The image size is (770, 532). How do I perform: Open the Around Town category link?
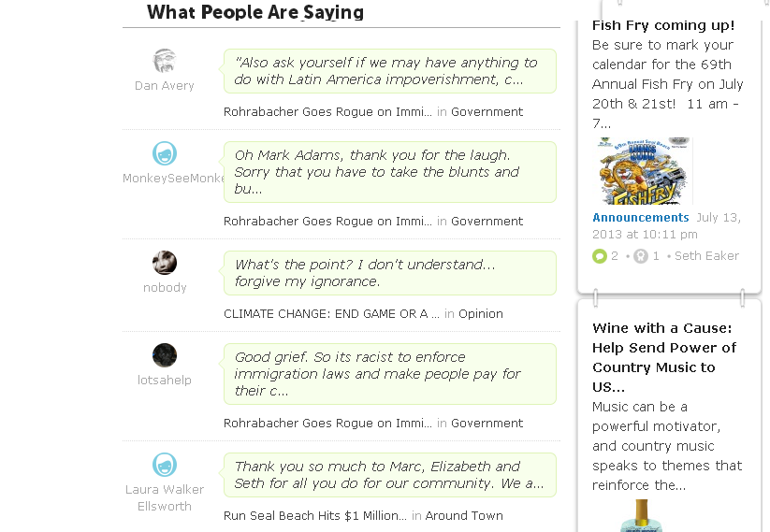click(x=464, y=516)
